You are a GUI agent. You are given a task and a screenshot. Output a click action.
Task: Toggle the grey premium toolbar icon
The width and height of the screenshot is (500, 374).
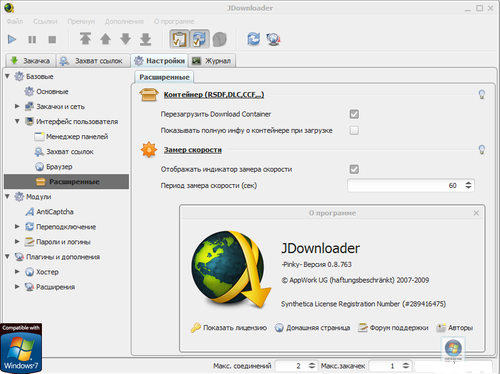[220, 39]
